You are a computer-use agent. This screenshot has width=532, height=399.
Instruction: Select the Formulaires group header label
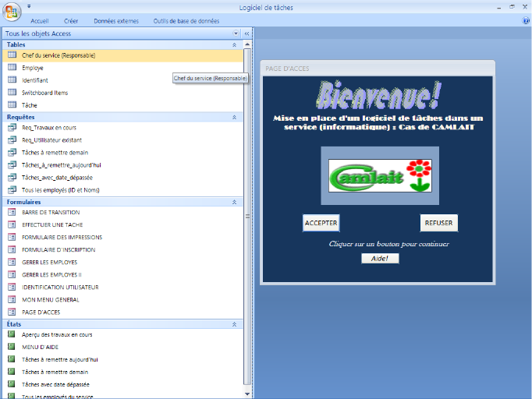pos(23,202)
